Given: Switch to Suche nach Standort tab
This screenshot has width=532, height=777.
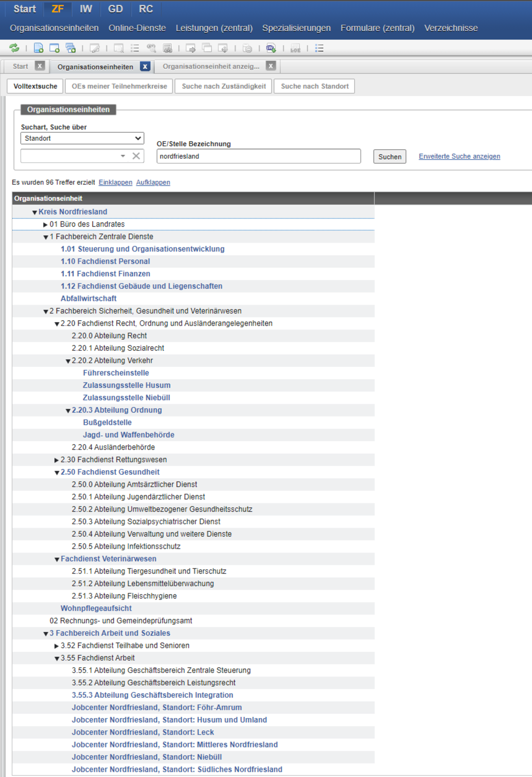Looking at the screenshot, I should tap(315, 86).
